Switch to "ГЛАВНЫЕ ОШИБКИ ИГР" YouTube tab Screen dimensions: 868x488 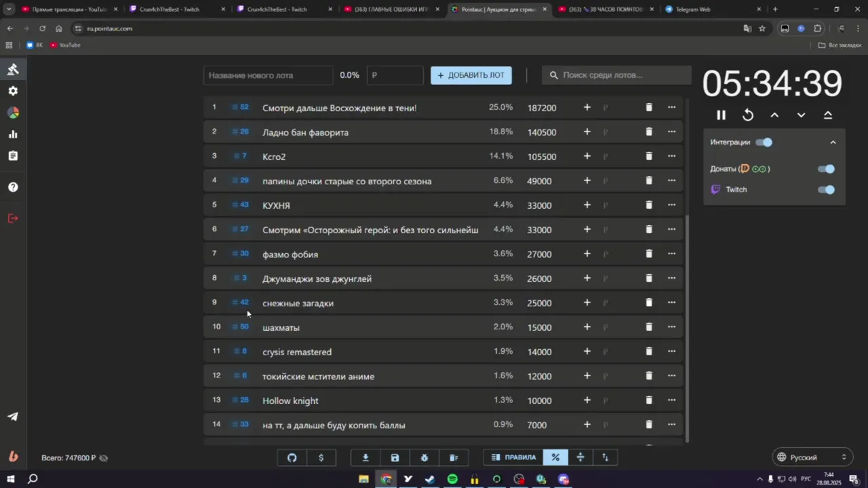point(392,9)
